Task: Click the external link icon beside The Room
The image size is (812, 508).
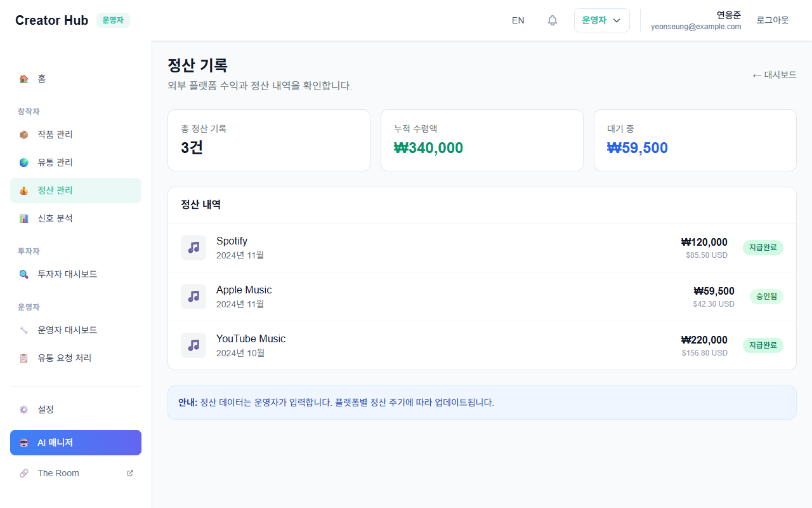Action: click(130, 473)
